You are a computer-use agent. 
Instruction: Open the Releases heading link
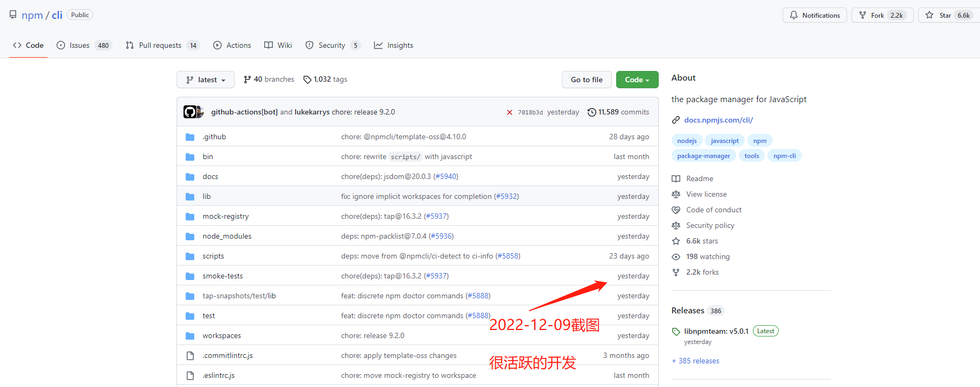point(688,311)
